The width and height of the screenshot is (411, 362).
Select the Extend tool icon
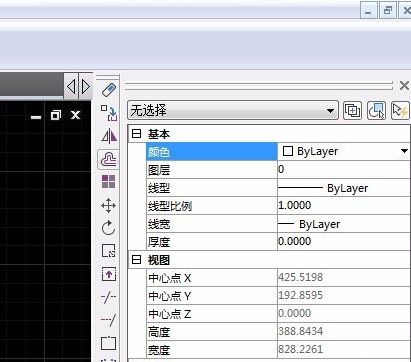108,320
